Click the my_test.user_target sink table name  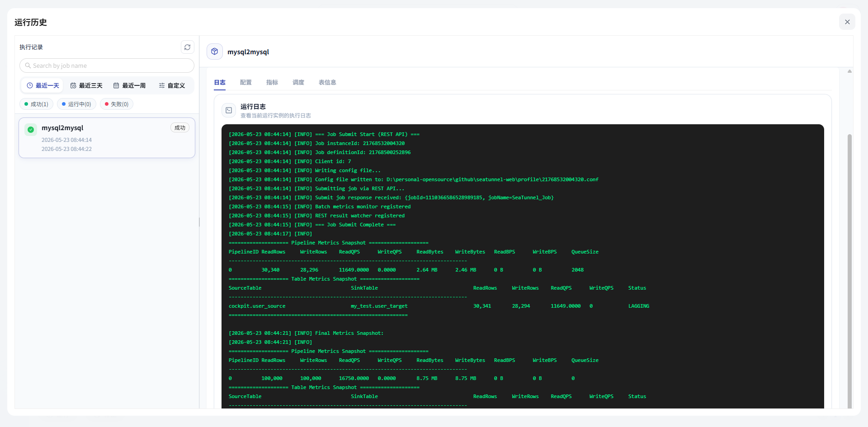click(379, 306)
